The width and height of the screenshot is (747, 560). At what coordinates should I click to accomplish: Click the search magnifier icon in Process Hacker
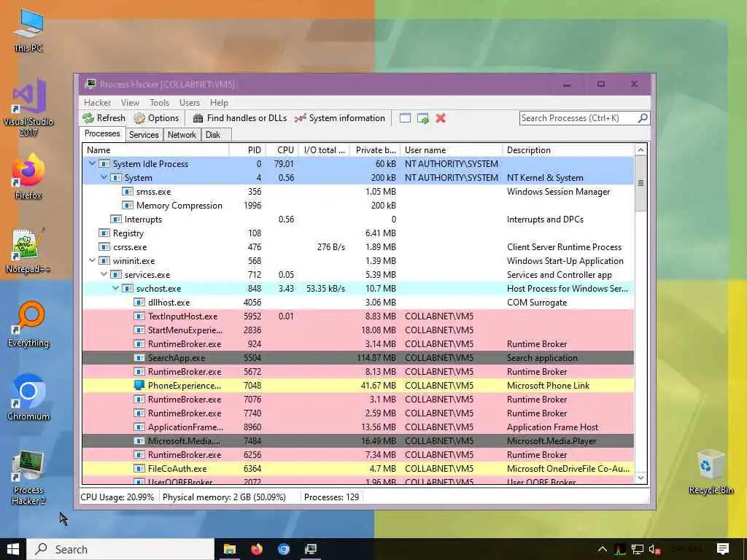click(643, 117)
